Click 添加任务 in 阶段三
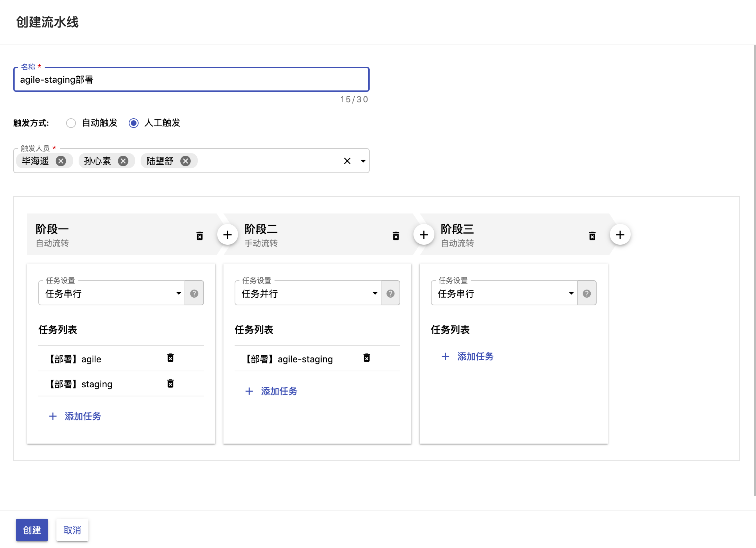756x548 pixels. click(x=468, y=357)
